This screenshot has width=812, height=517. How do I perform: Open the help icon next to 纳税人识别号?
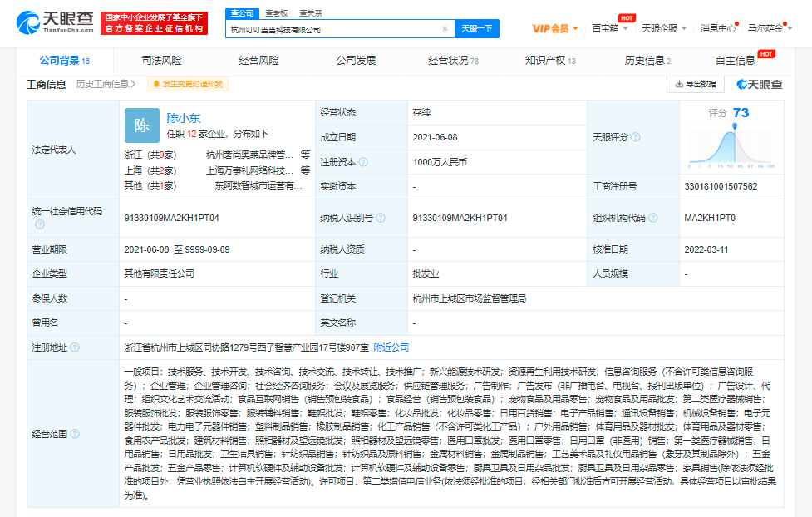coord(381,218)
